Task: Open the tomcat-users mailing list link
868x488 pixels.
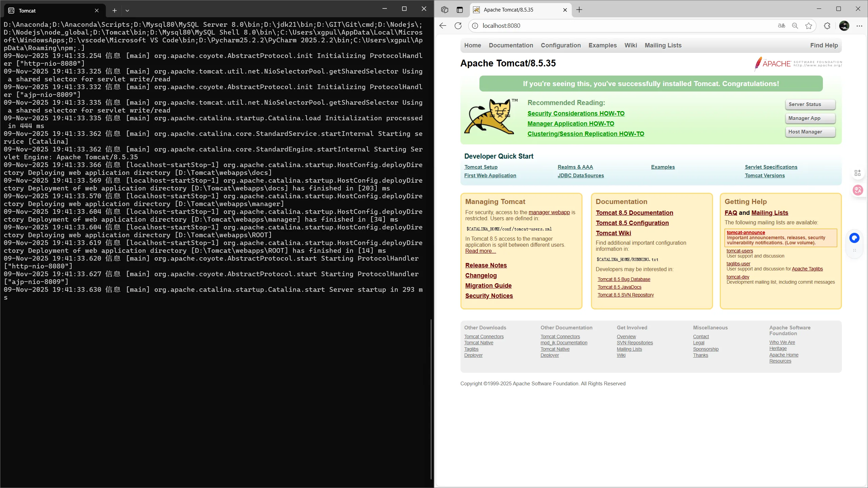Action: pyautogui.click(x=739, y=251)
